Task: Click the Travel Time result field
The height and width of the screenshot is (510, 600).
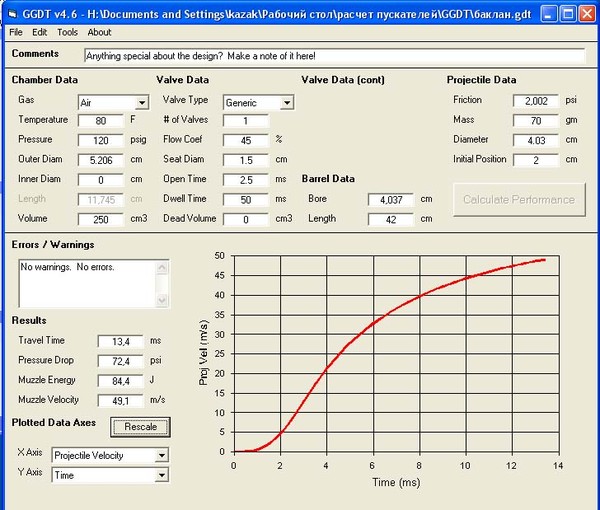Action: [121, 341]
